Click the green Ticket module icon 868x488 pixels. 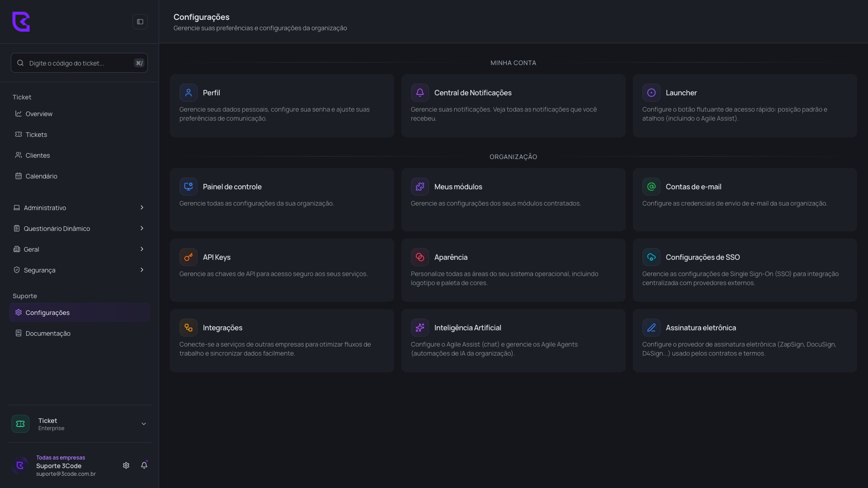click(20, 424)
